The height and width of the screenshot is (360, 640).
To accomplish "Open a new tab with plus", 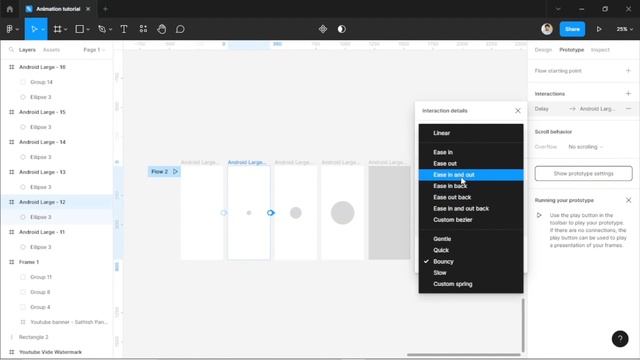I will coord(105,9).
